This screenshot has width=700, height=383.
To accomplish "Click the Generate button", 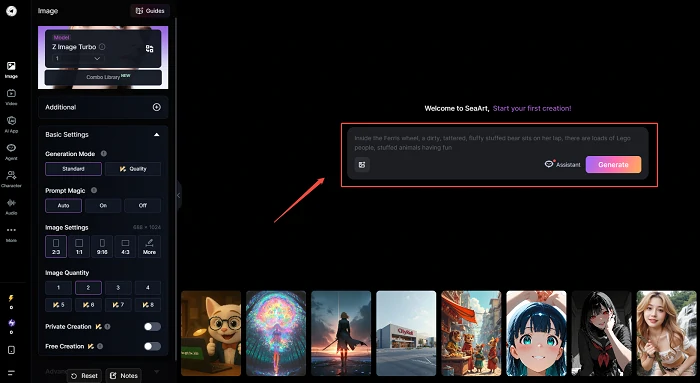I will pos(613,165).
